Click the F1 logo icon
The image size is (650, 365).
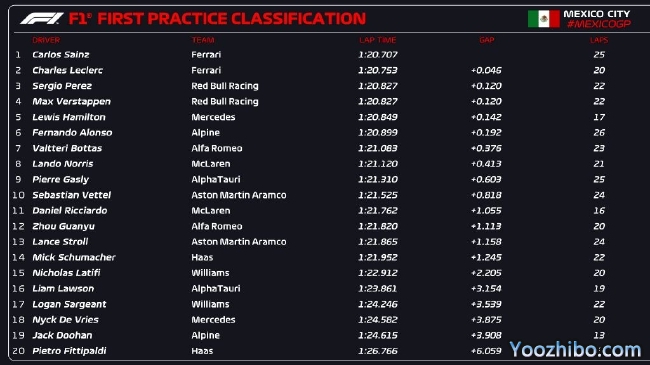click(42, 19)
